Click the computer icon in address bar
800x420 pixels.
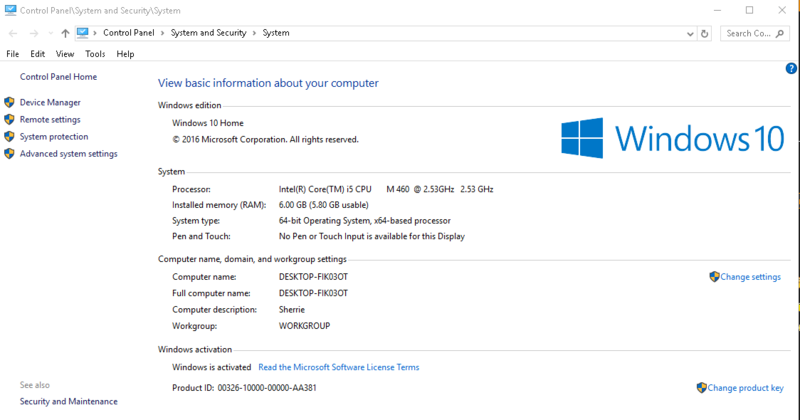click(83, 33)
